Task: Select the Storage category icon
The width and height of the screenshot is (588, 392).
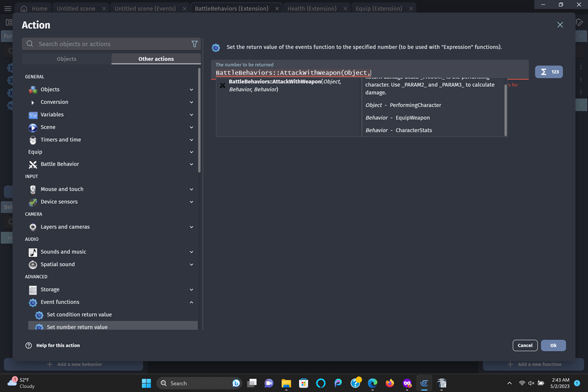Action: click(33, 289)
